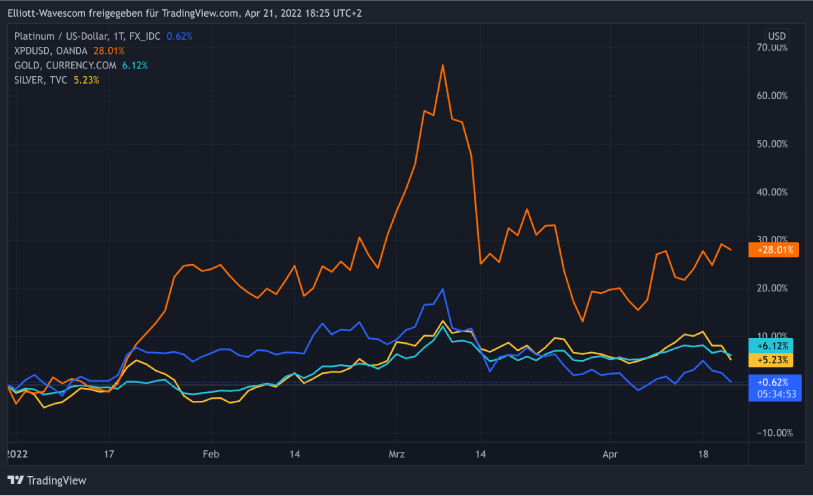The height and width of the screenshot is (496, 813).
Task: Click the yellow +5.23% price tag
Action: (774, 359)
